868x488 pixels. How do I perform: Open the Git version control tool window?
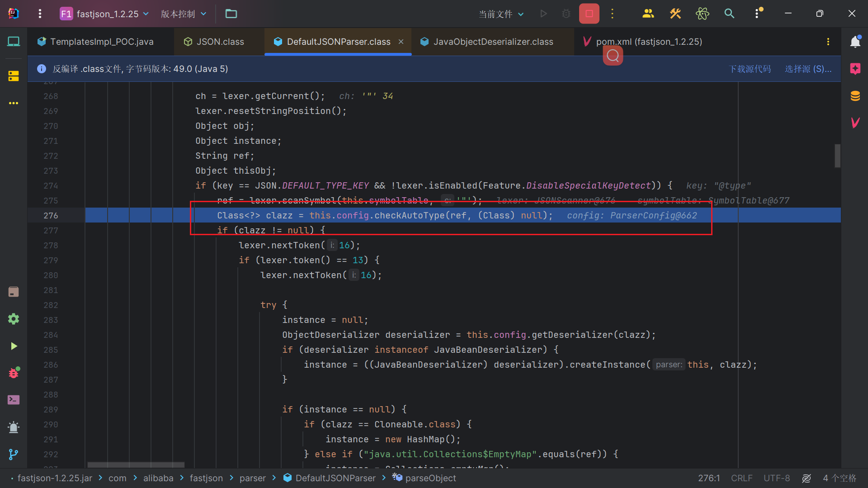click(x=14, y=454)
